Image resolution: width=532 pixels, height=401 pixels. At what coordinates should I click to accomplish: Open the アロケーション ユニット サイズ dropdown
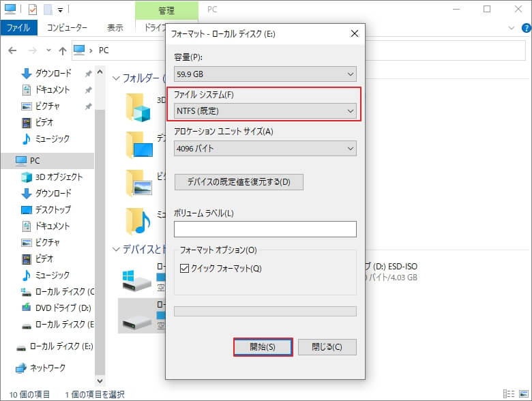tap(265, 148)
